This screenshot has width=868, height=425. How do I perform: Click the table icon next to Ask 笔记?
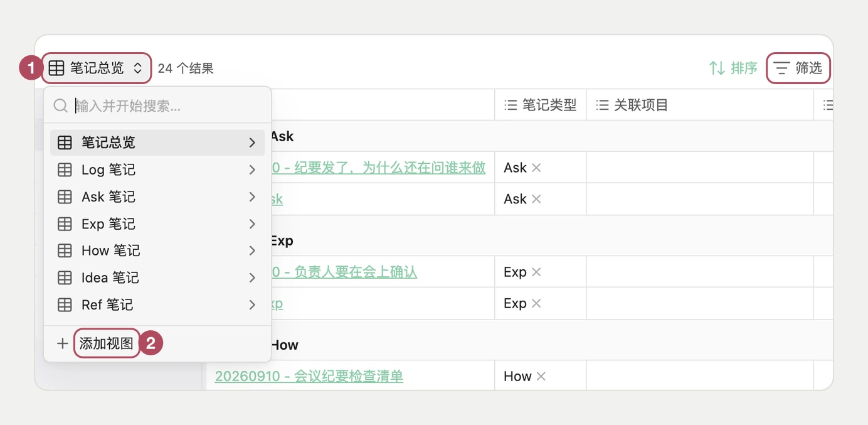pyautogui.click(x=65, y=196)
